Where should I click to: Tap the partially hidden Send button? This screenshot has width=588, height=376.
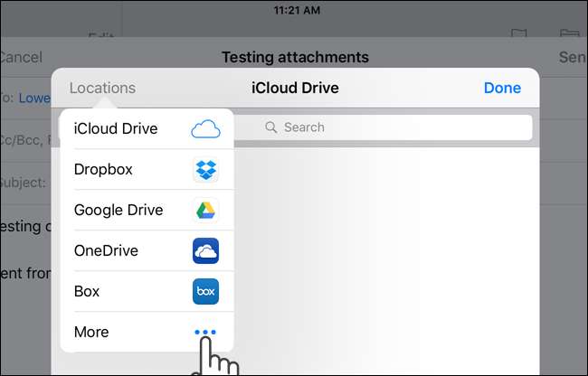point(572,57)
